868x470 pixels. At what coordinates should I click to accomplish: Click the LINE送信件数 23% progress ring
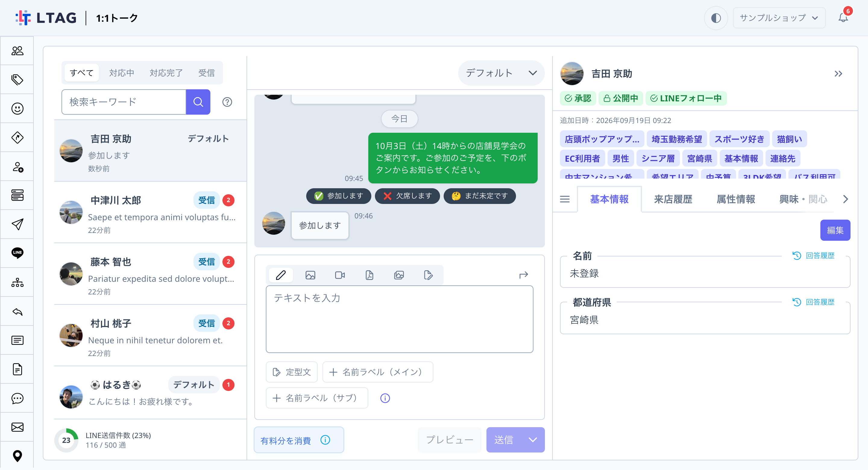pyautogui.click(x=66, y=440)
